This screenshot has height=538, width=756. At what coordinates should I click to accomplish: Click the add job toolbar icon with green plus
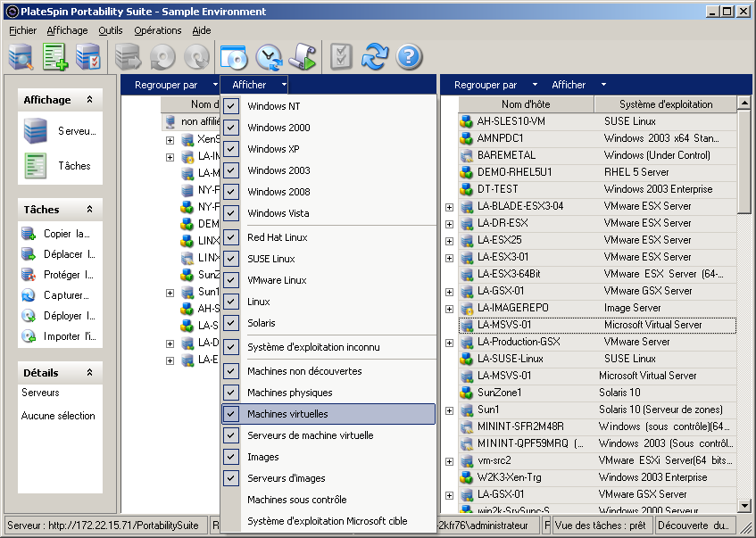[55, 57]
